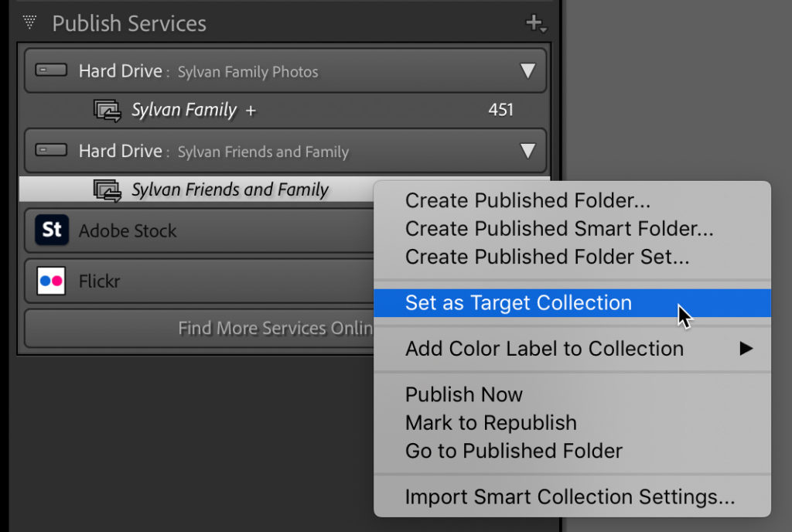Click the Publish Services panel filter icon
This screenshot has width=792, height=532.
[29, 22]
